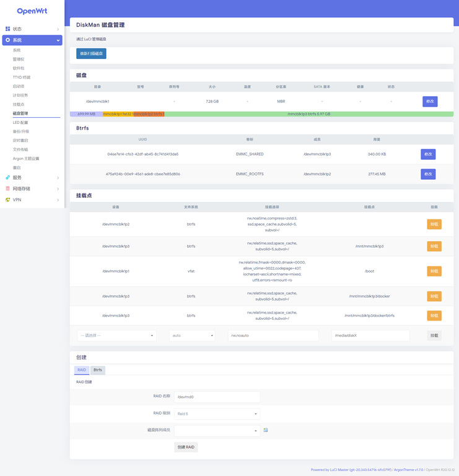
Task: Open the filesystem auto dropdown
Action: (192, 335)
